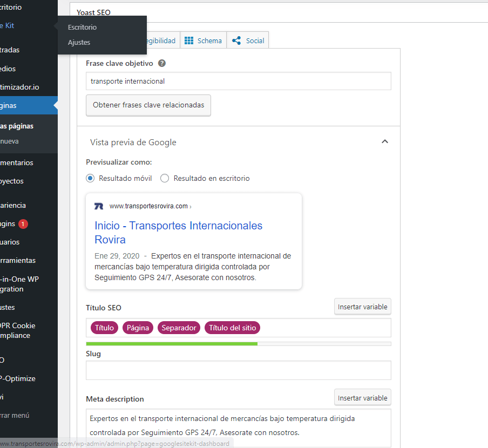Click the Previsualizar como label
This screenshot has width=488, height=448.
point(119,162)
